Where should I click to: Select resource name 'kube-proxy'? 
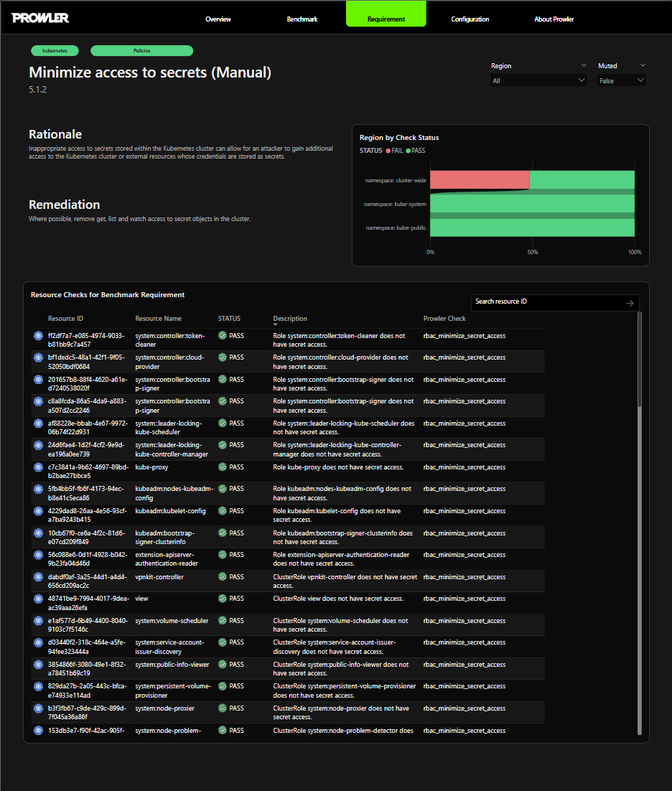click(152, 467)
